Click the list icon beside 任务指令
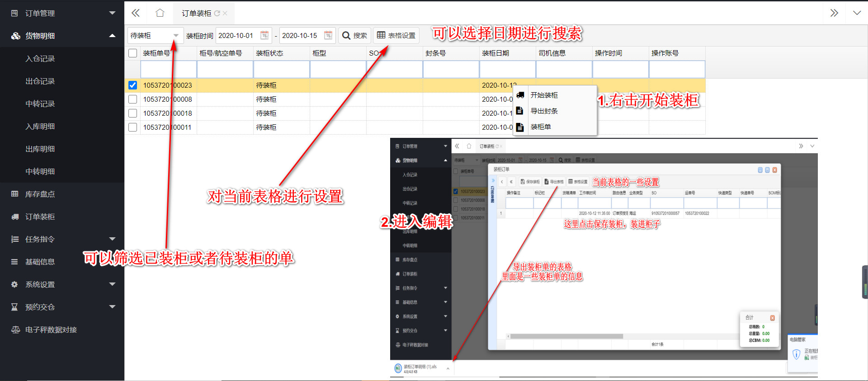This screenshot has width=868, height=381. (x=14, y=239)
